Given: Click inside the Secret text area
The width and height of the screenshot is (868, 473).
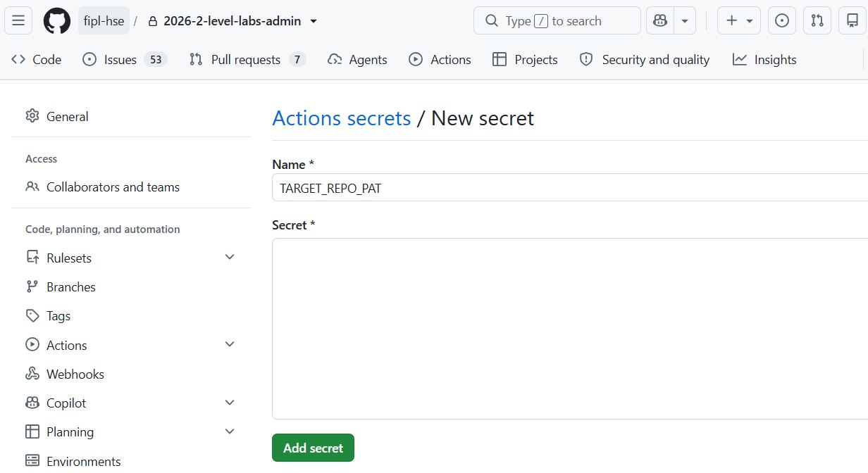Looking at the screenshot, I should [x=570, y=329].
